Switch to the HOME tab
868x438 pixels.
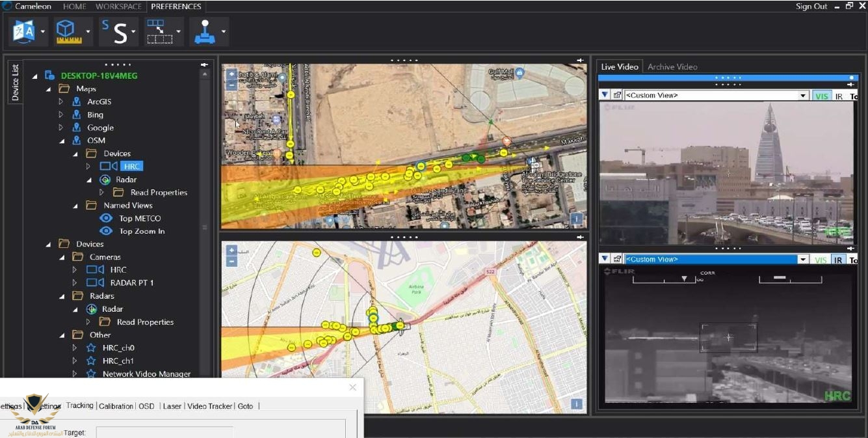75,7
